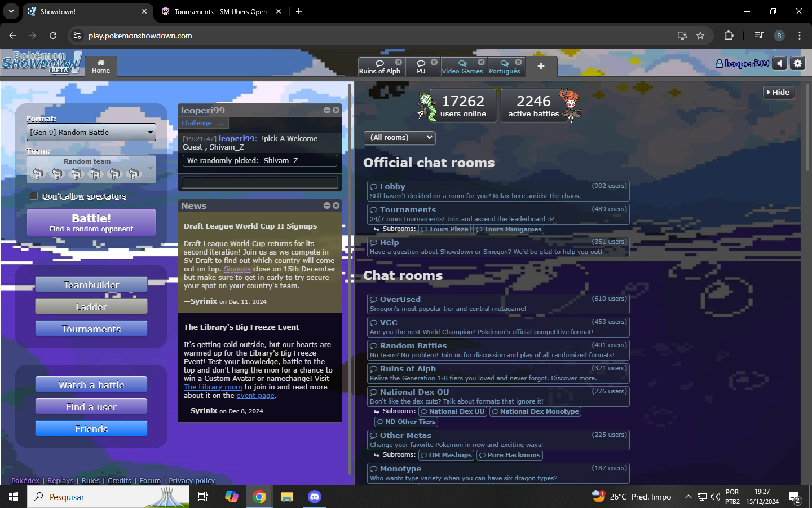
Task: Click the Tournaments button in main menu
Action: point(91,329)
